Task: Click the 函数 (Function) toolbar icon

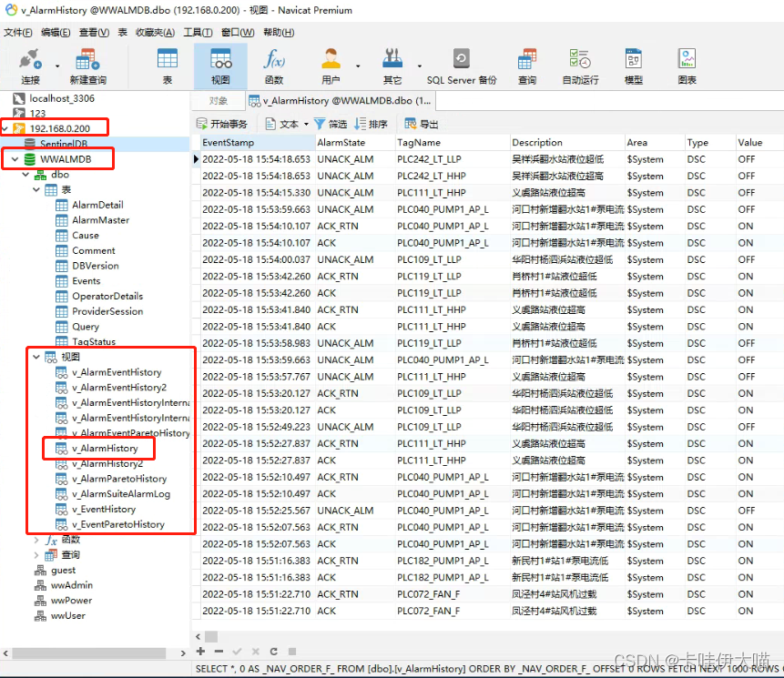Action: click(273, 66)
